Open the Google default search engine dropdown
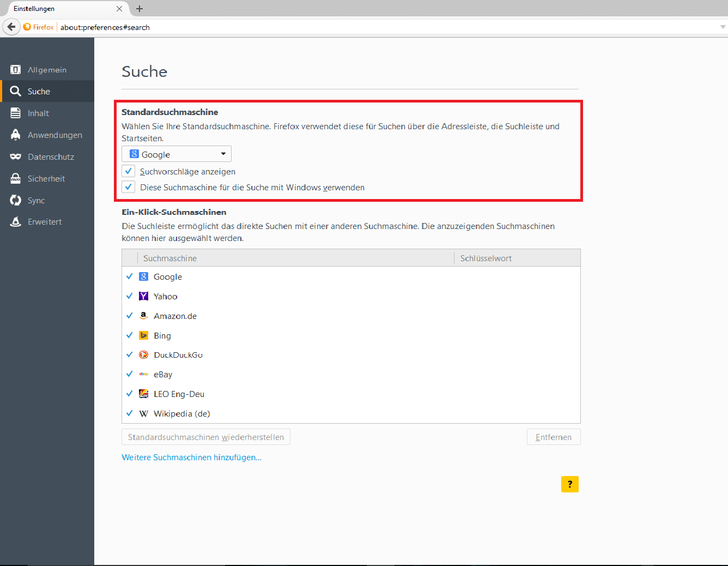The height and width of the screenshot is (566, 728). point(177,154)
